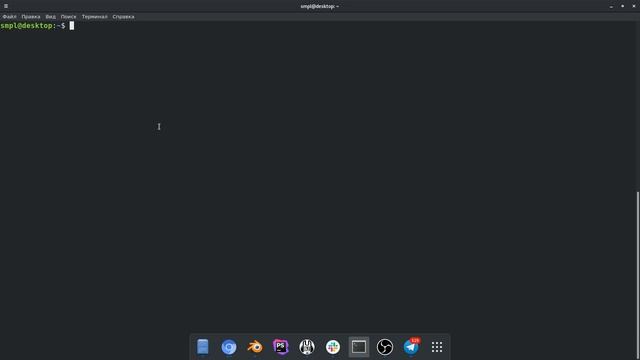
Task: Launch Blender from the dock
Action: coord(255,347)
